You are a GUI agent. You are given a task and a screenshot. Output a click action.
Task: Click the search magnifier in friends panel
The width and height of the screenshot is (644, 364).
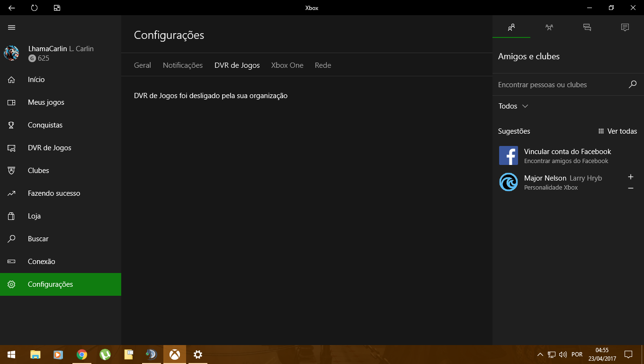pyautogui.click(x=633, y=84)
